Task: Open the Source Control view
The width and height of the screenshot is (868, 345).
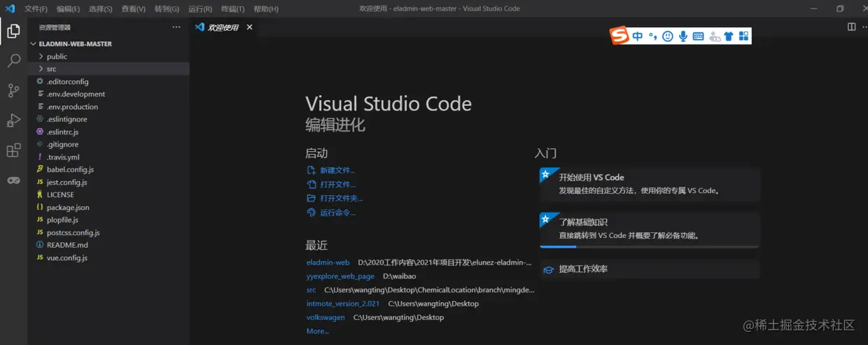Action: 13,90
